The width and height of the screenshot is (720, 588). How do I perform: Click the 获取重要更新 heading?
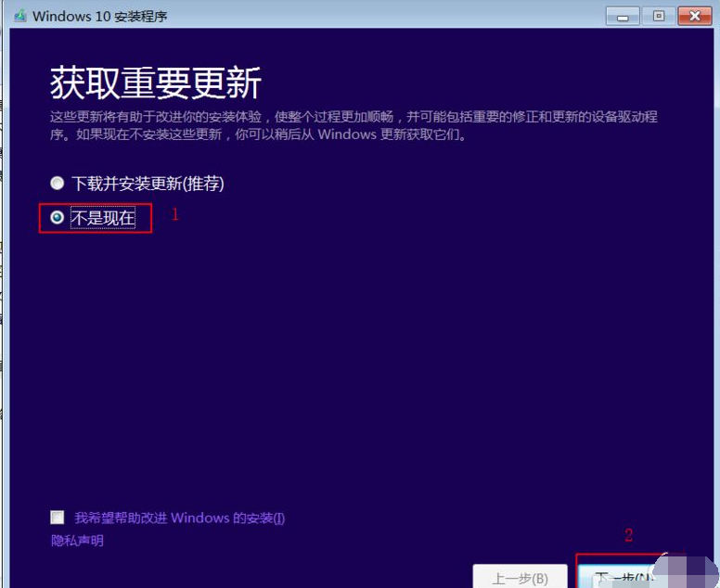point(155,84)
